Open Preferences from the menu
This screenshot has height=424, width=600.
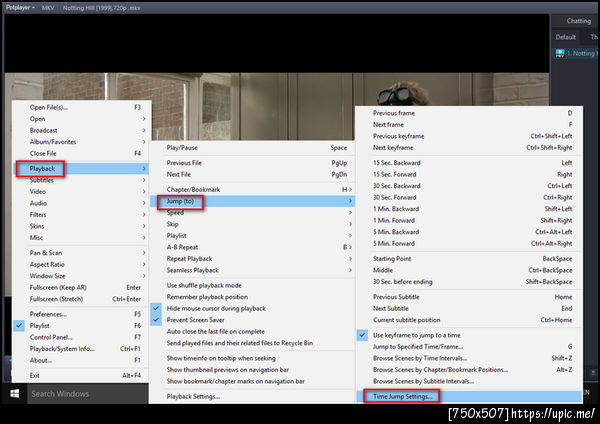point(82,314)
